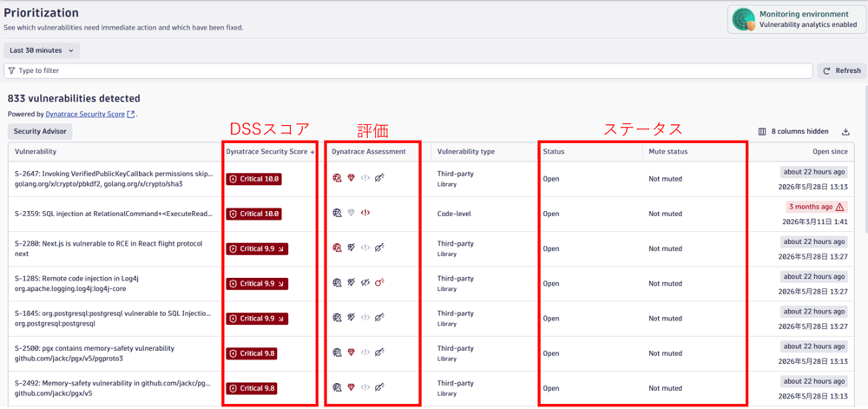Follow the Dynatrace Security Score link

(85, 115)
